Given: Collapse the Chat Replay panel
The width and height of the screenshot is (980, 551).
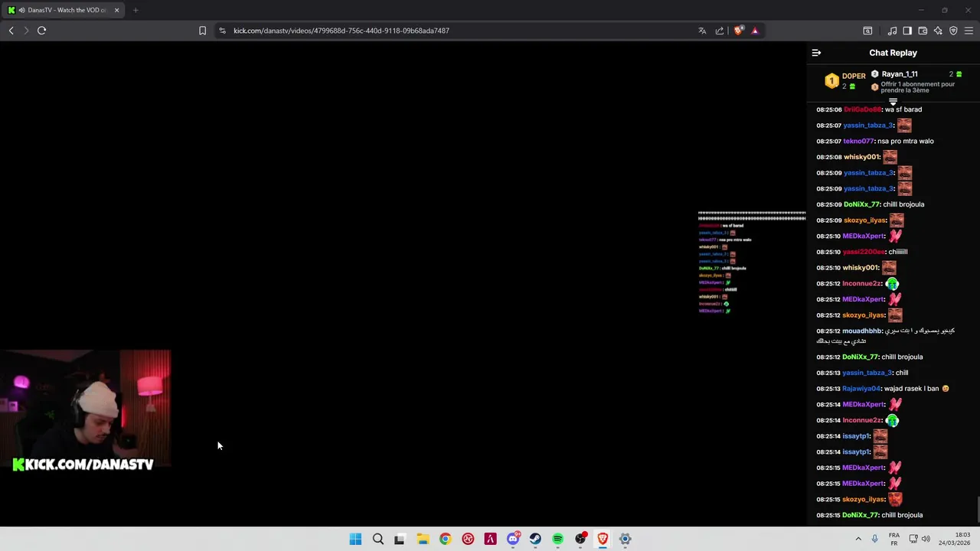Looking at the screenshot, I should [816, 53].
